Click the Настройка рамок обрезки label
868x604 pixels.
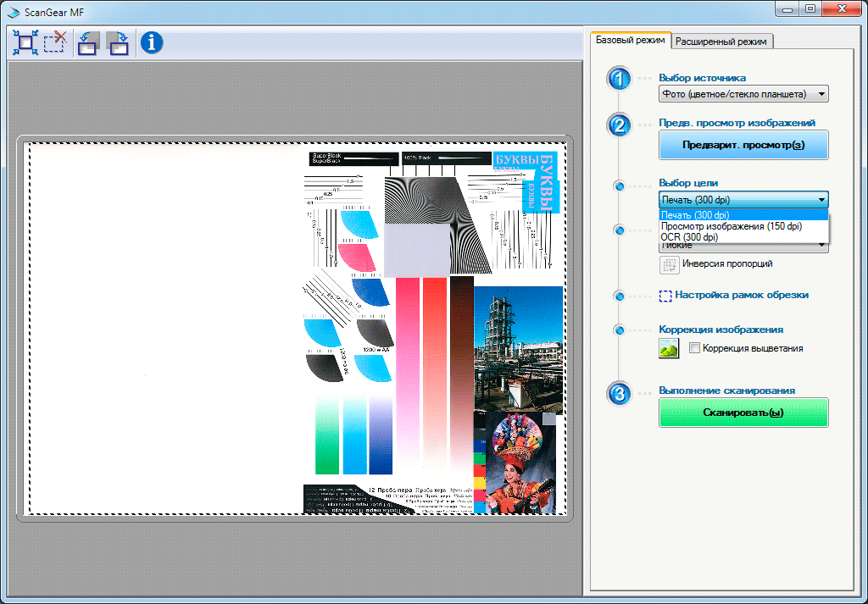click(742, 295)
